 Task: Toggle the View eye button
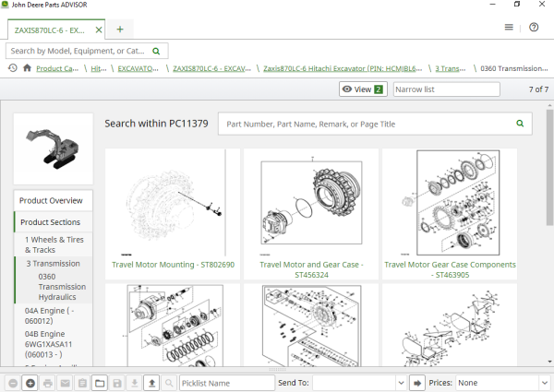pos(363,89)
